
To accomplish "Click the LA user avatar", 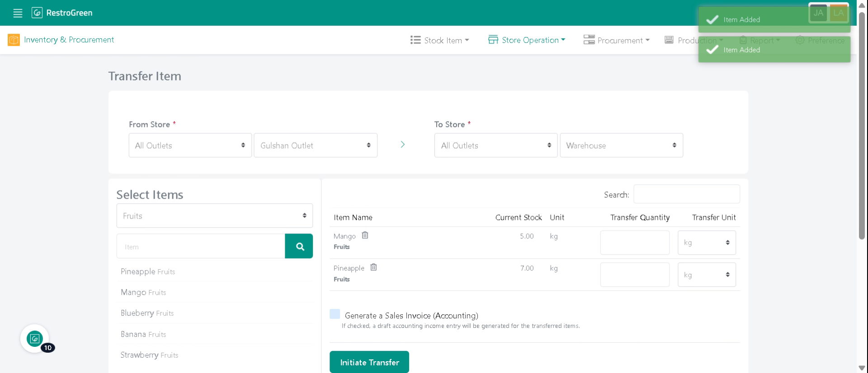I will pyautogui.click(x=839, y=13).
